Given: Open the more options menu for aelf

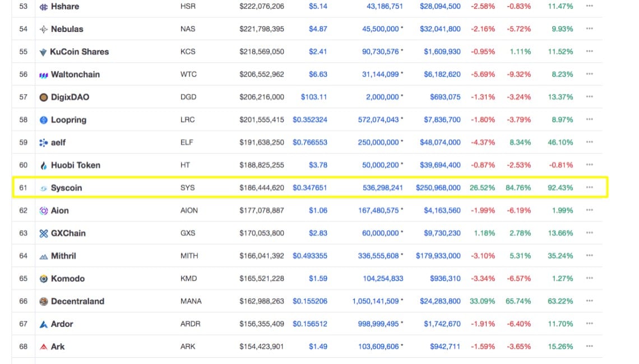Looking at the screenshot, I should pos(589,142).
